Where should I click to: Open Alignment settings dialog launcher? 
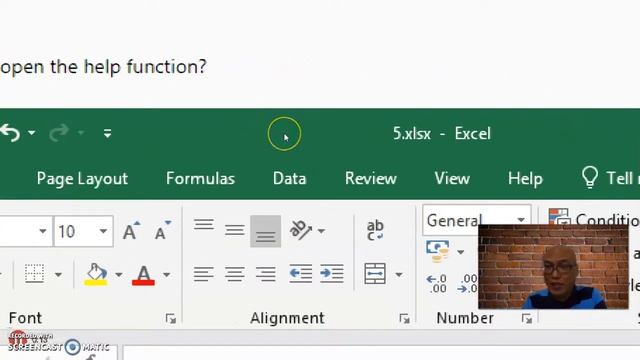point(404,318)
